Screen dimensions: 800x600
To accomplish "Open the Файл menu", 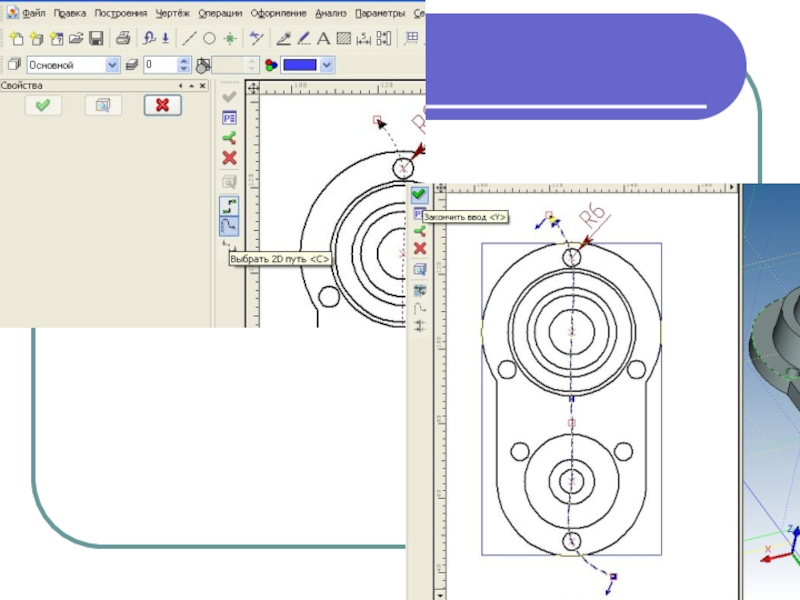I will click(x=32, y=14).
